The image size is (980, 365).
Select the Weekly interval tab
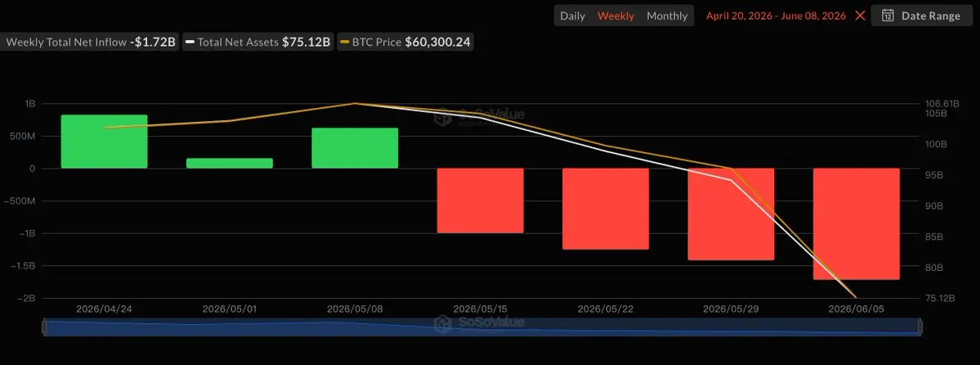[615, 16]
